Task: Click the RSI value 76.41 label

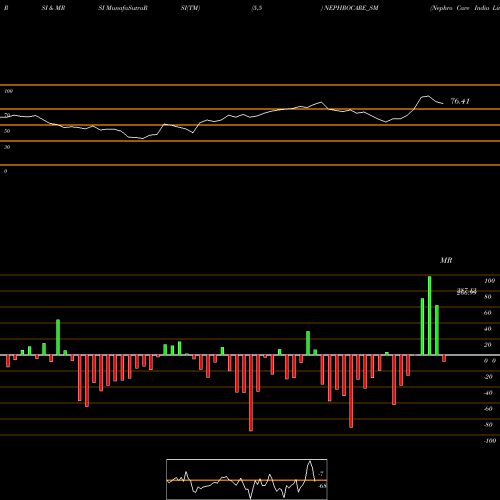Action: tap(460, 101)
